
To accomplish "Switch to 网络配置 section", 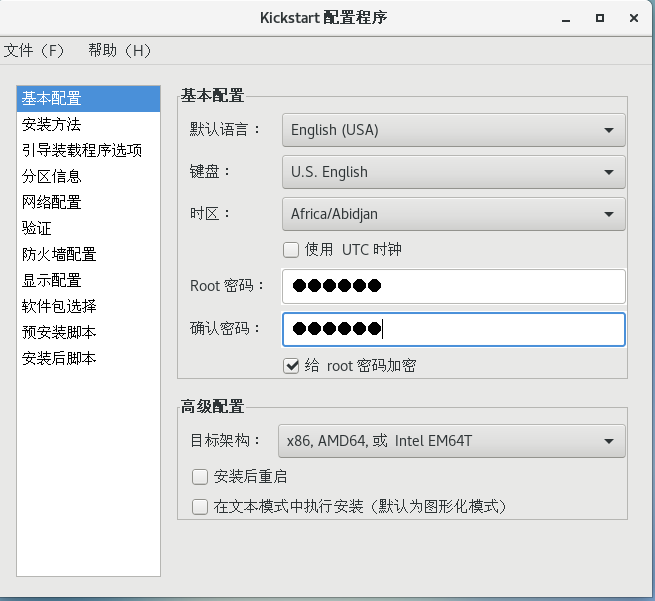I will [x=88, y=202].
